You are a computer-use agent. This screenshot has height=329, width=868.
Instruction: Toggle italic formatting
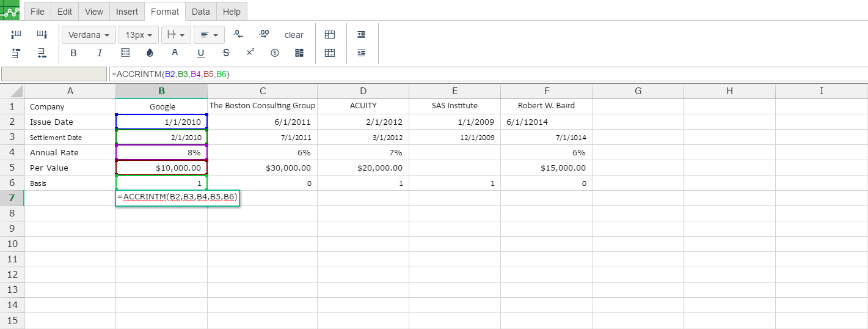[100, 53]
